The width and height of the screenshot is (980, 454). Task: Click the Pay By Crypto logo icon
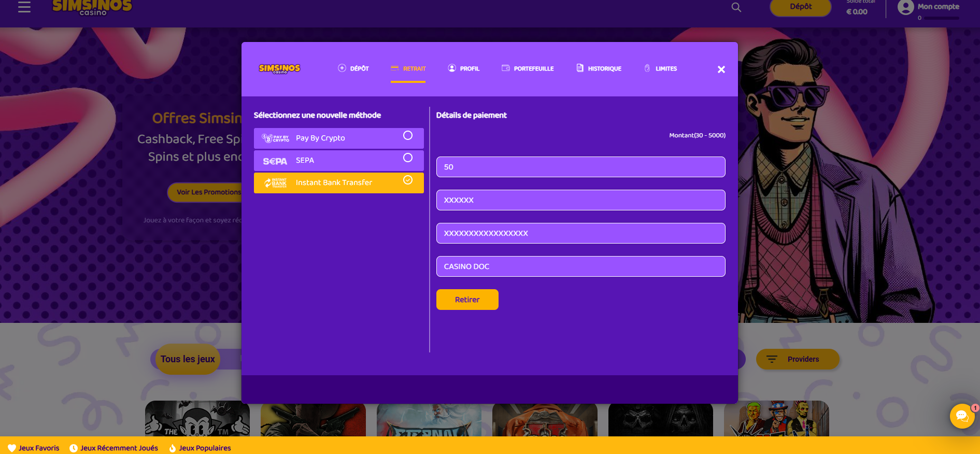point(275,138)
